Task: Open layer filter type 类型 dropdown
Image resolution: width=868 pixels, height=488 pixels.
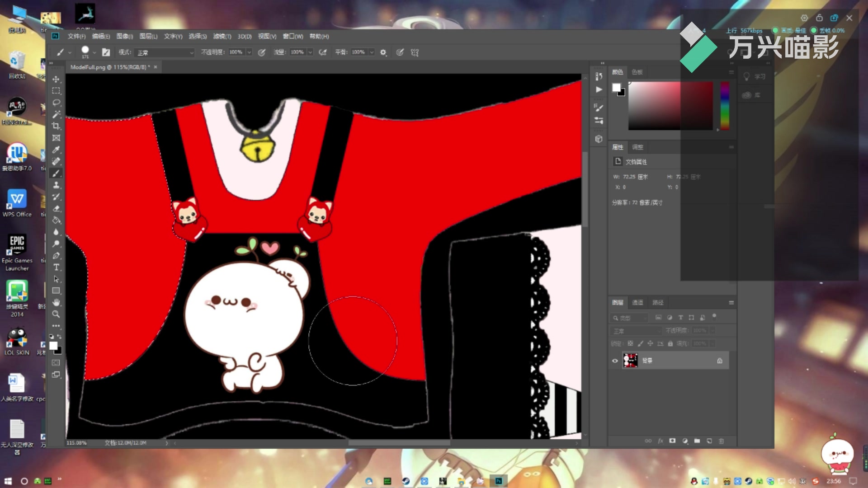Action: pyautogui.click(x=629, y=318)
